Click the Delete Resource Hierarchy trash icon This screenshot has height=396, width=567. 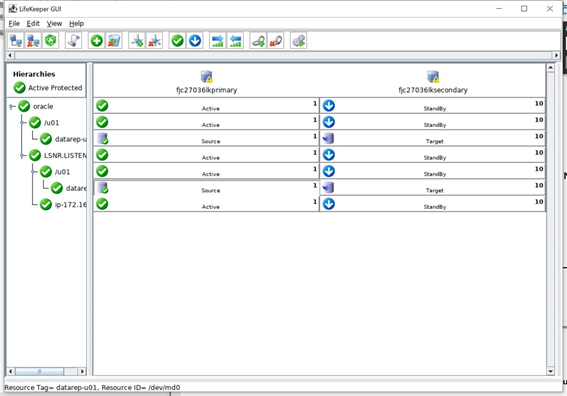(114, 41)
